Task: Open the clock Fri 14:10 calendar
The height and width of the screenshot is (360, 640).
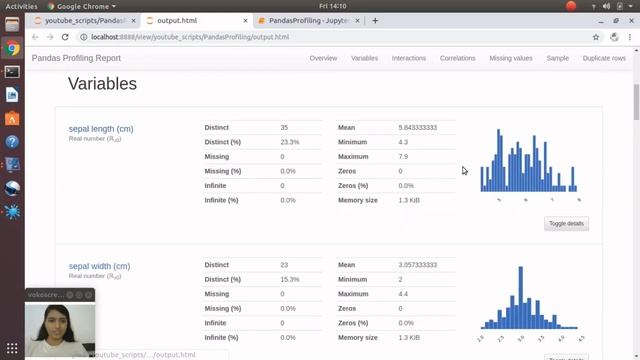Action: tap(333, 6)
